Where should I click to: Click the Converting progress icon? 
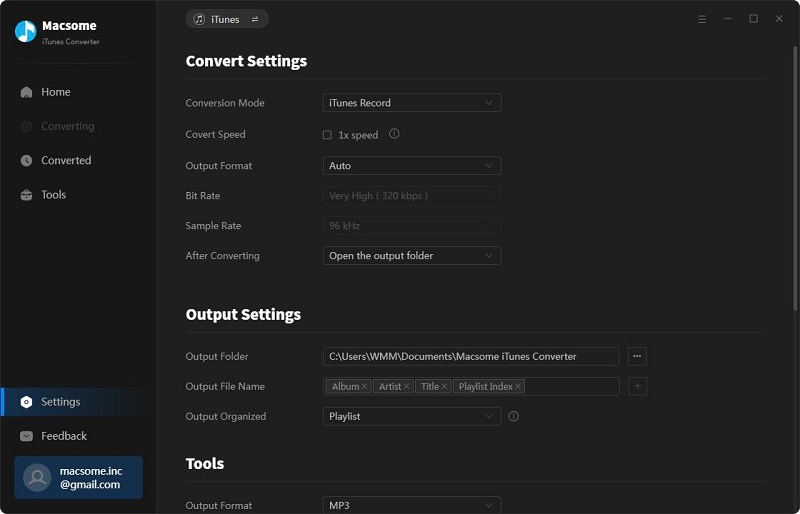click(27, 126)
